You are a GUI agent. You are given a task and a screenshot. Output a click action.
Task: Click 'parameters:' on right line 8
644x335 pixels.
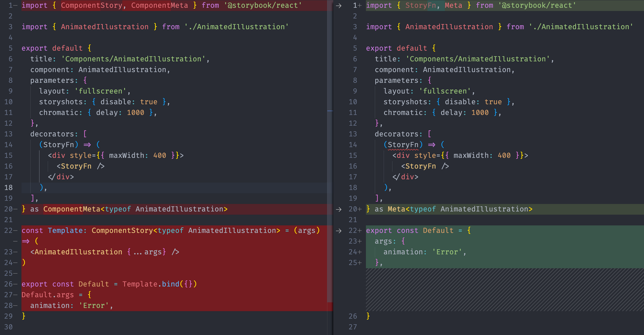(x=399, y=80)
